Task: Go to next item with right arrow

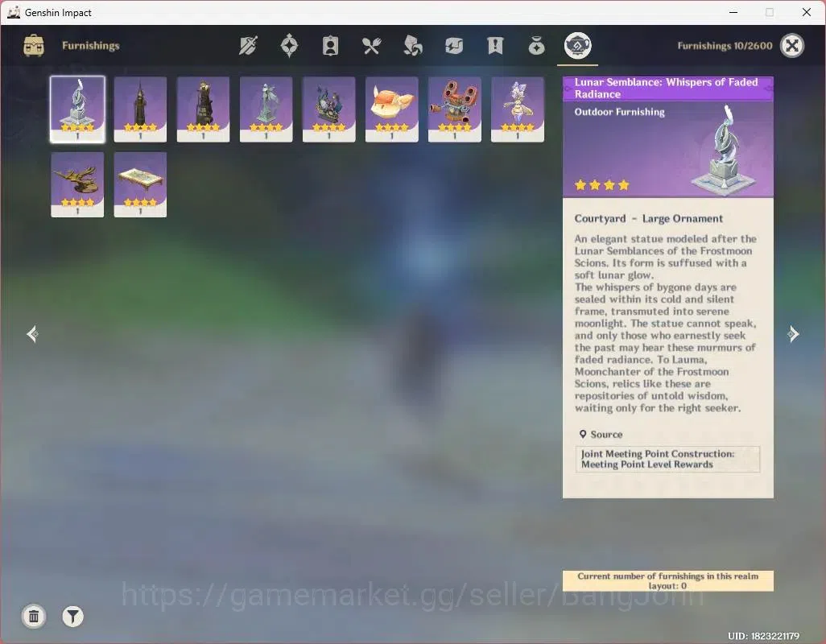Action: (x=793, y=334)
